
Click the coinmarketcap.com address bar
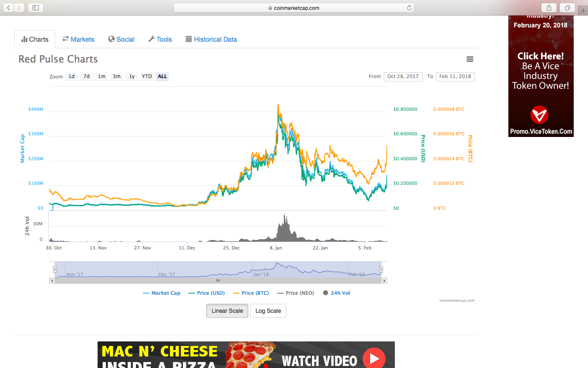tap(294, 8)
